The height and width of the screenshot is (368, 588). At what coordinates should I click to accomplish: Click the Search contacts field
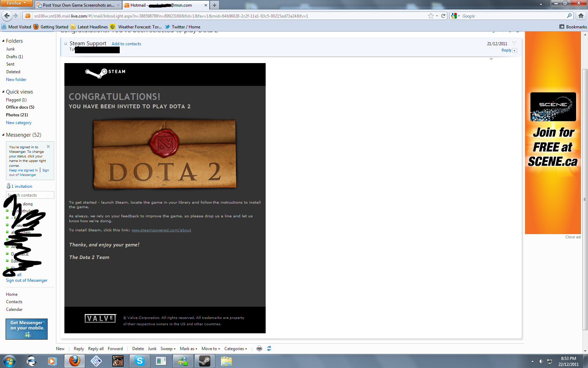tap(30, 195)
